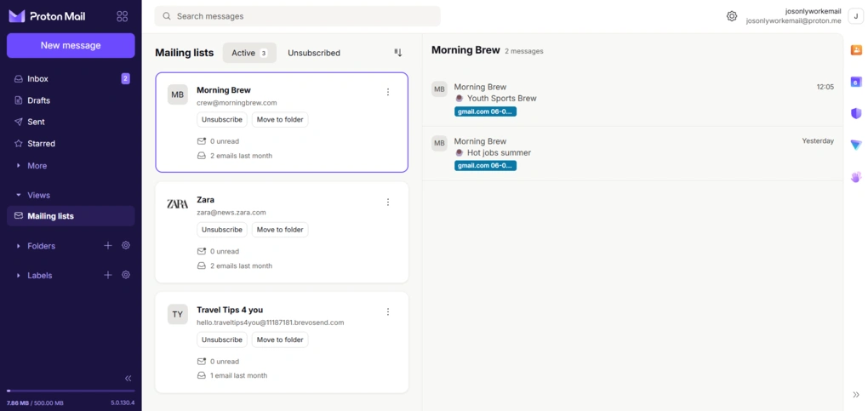Click the Morning Brew panel heading
The height and width of the screenshot is (411, 868).
(465, 50)
